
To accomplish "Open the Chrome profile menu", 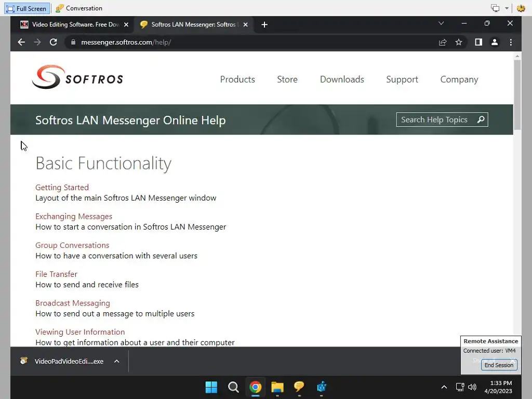I will (x=495, y=42).
